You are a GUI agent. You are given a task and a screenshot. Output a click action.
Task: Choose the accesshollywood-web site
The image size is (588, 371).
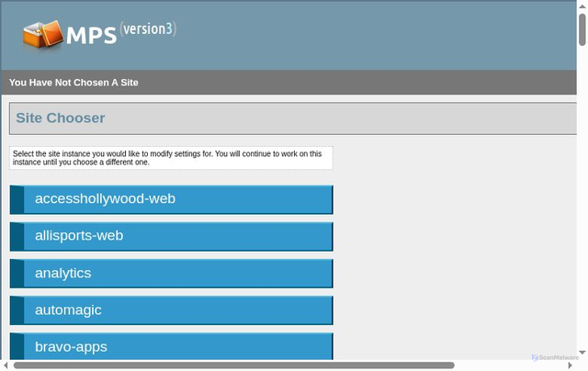click(105, 199)
